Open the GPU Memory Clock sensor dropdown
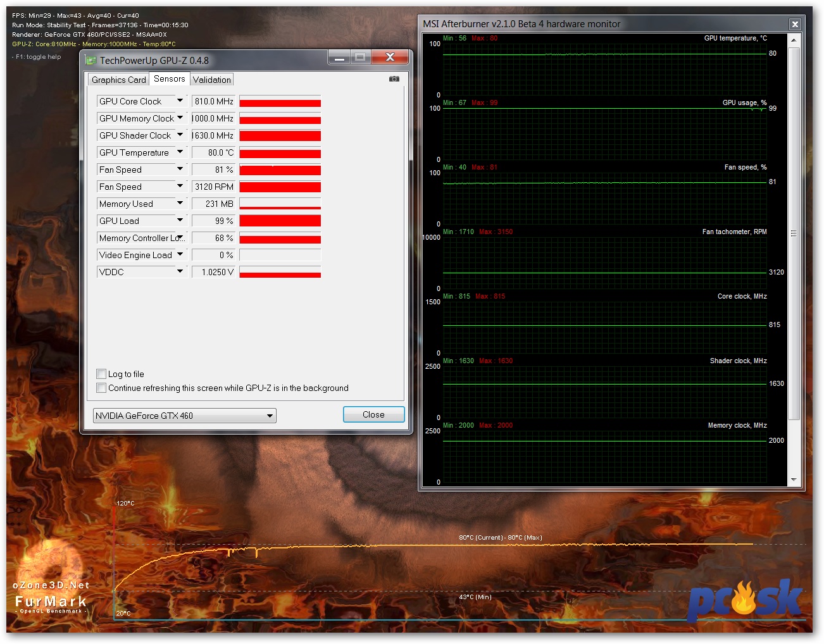The height and width of the screenshot is (644, 824). coord(180,118)
